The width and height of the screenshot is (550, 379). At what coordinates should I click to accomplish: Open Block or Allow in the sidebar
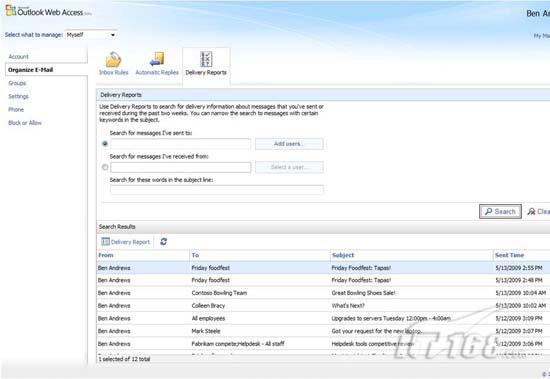pyautogui.click(x=25, y=123)
